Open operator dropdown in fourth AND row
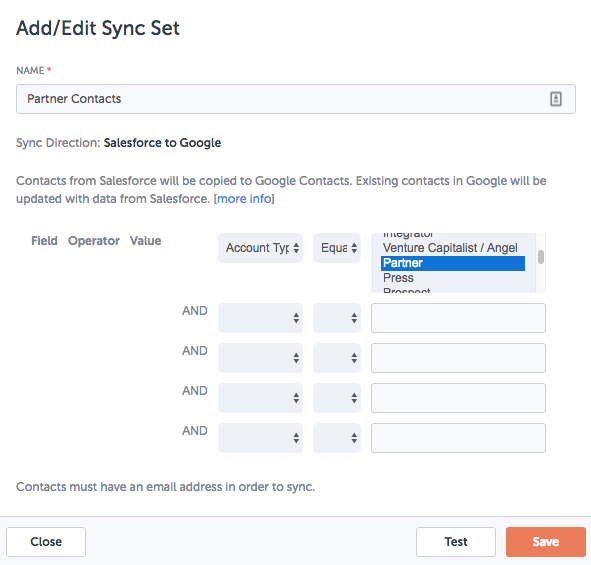This screenshot has width=591, height=565. tap(337, 438)
